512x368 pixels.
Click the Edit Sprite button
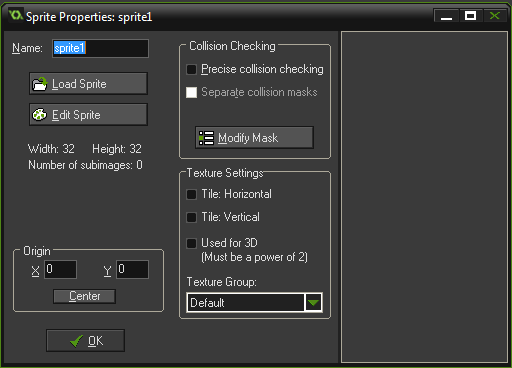(88, 115)
